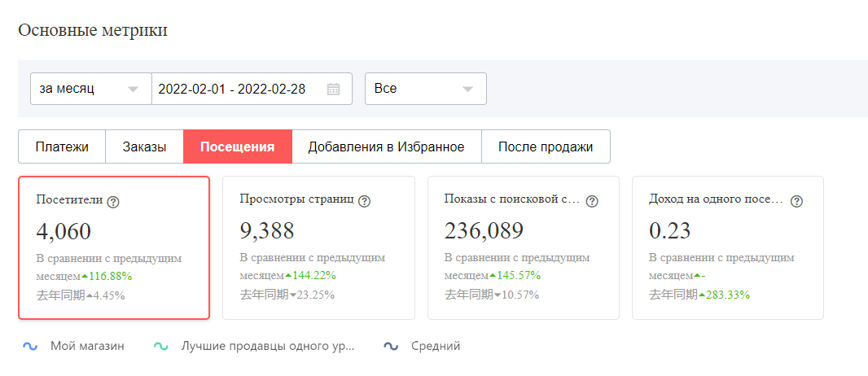Click the 283.33% yearly change figure
The height and width of the screenshot is (376, 868).
[x=727, y=295]
